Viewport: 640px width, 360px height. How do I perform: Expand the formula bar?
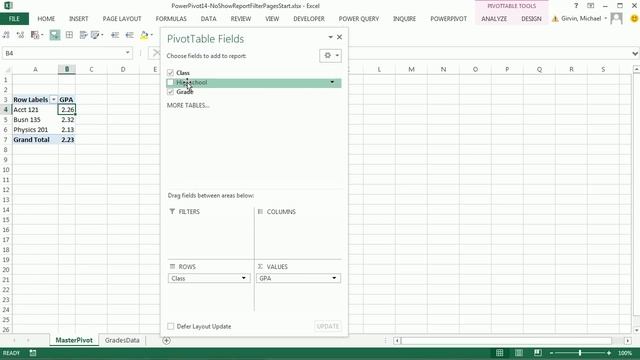(x=635, y=53)
